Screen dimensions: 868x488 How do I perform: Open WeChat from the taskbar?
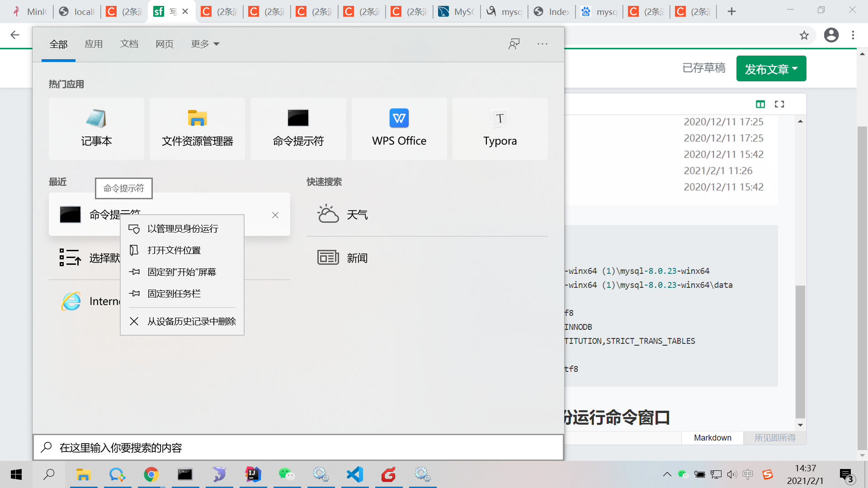pos(287,474)
